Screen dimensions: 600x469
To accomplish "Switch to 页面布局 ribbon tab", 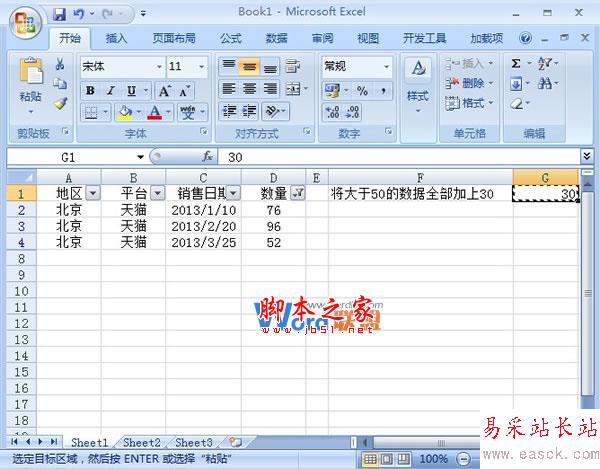I will [x=174, y=38].
